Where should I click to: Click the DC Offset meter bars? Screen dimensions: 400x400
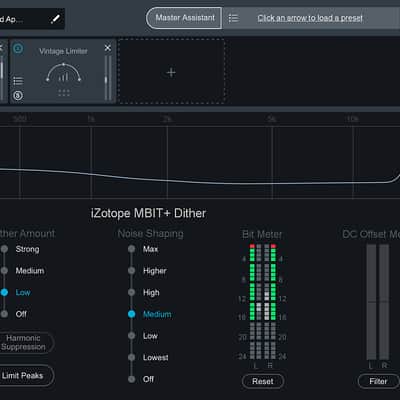tap(378, 302)
